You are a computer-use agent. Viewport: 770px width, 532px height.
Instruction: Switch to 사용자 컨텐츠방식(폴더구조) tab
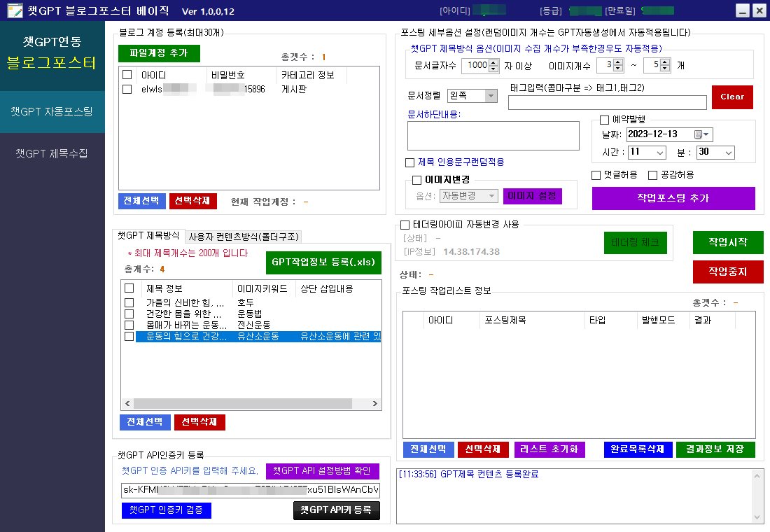(x=244, y=237)
